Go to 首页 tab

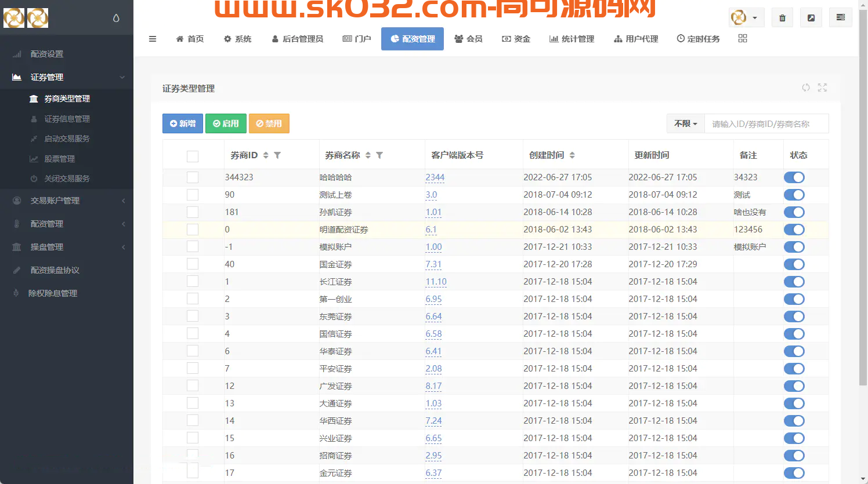coord(190,39)
